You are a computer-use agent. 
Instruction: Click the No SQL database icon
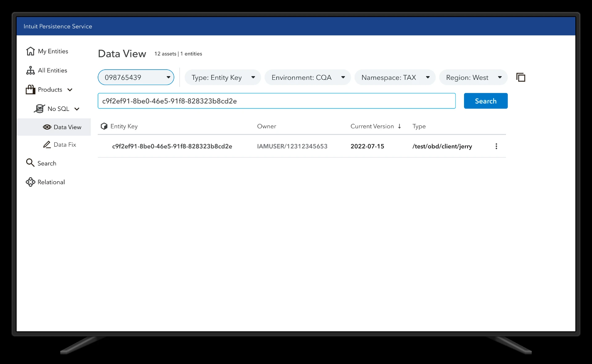[39, 108]
